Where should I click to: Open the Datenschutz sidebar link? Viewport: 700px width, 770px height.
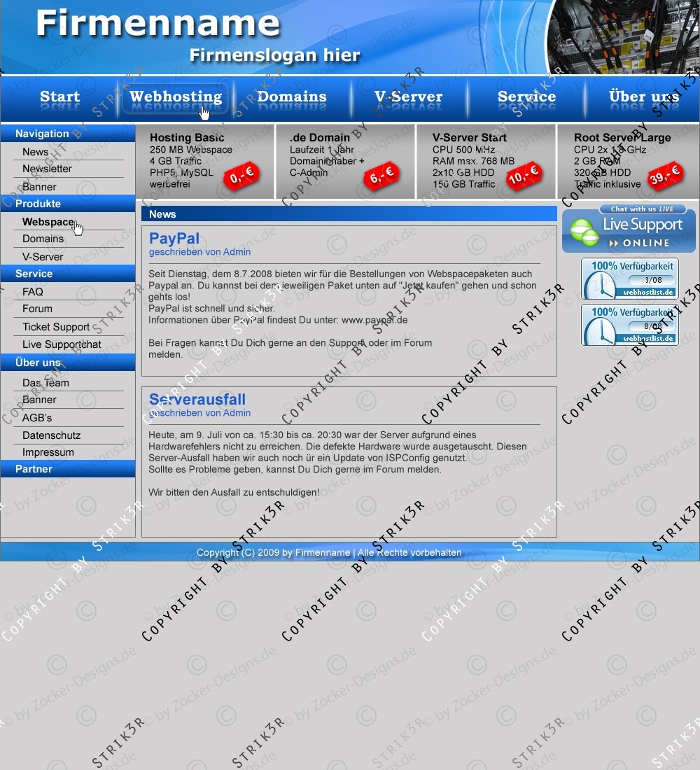[51, 435]
